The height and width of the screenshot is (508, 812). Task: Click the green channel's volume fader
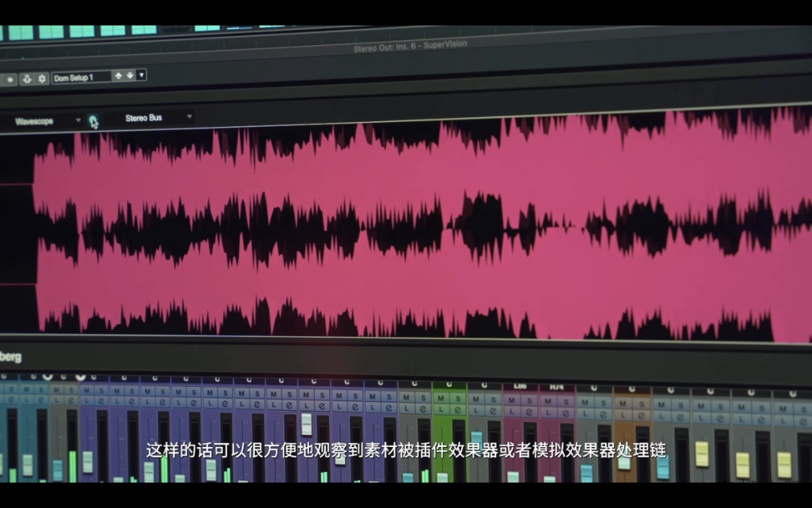pos(442,477)
